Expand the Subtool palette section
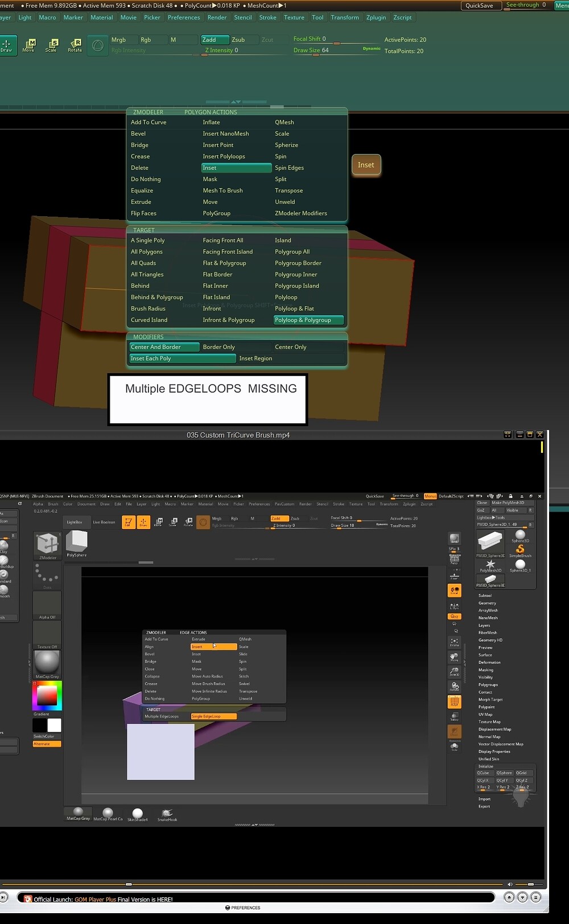 485,595
